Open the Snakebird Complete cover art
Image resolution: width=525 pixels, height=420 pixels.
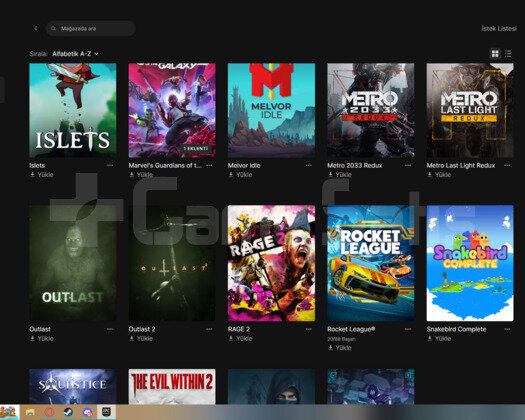point(470,263)
